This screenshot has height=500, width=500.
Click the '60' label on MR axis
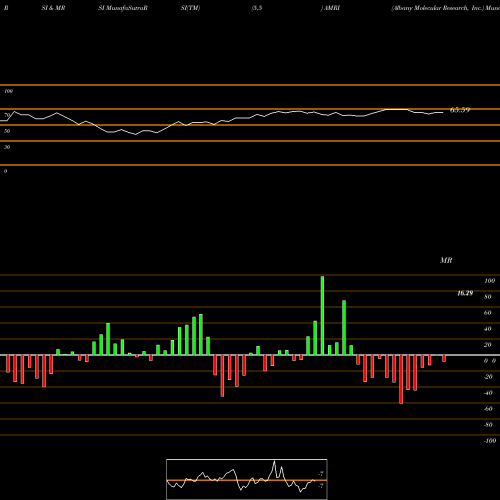coord(488,313)
